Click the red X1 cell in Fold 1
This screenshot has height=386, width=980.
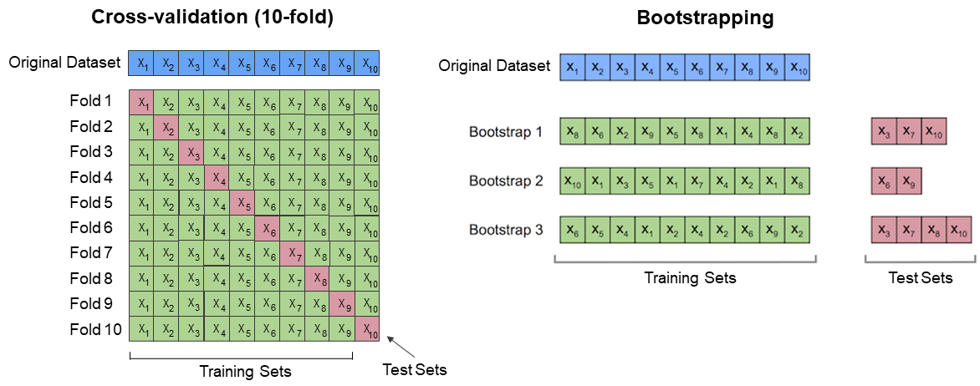tap(141, 103)
